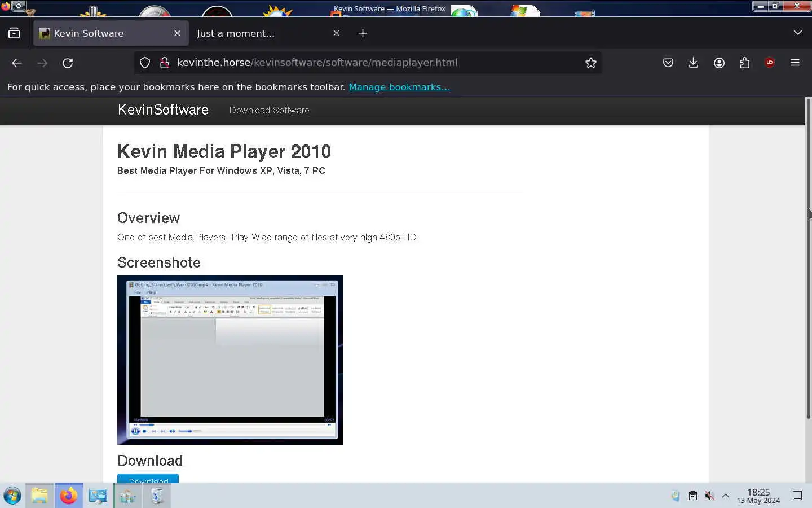The width and height of the screenshot is (812, 508).
Task: Go back with the browser back arrow
Action: [x=17, y=63]
